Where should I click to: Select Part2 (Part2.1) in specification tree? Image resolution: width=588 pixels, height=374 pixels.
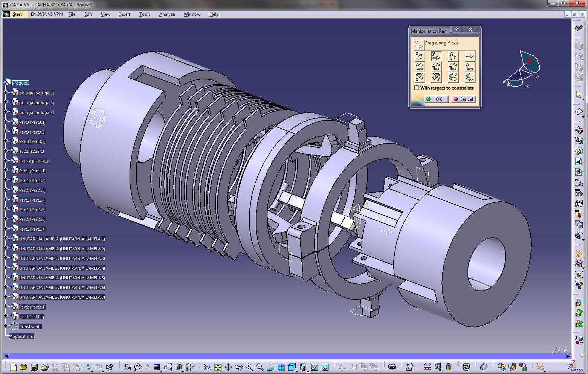[x=32, y=307]
